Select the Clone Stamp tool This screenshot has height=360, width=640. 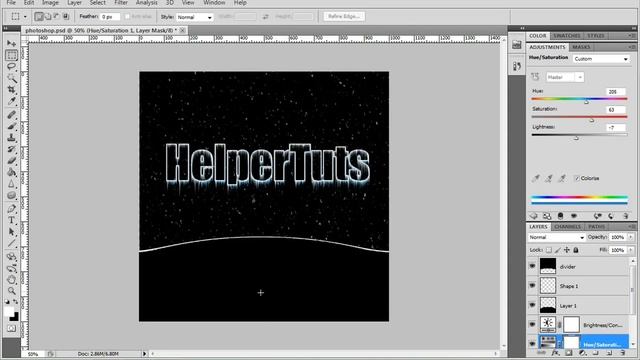tap(11, 138)
